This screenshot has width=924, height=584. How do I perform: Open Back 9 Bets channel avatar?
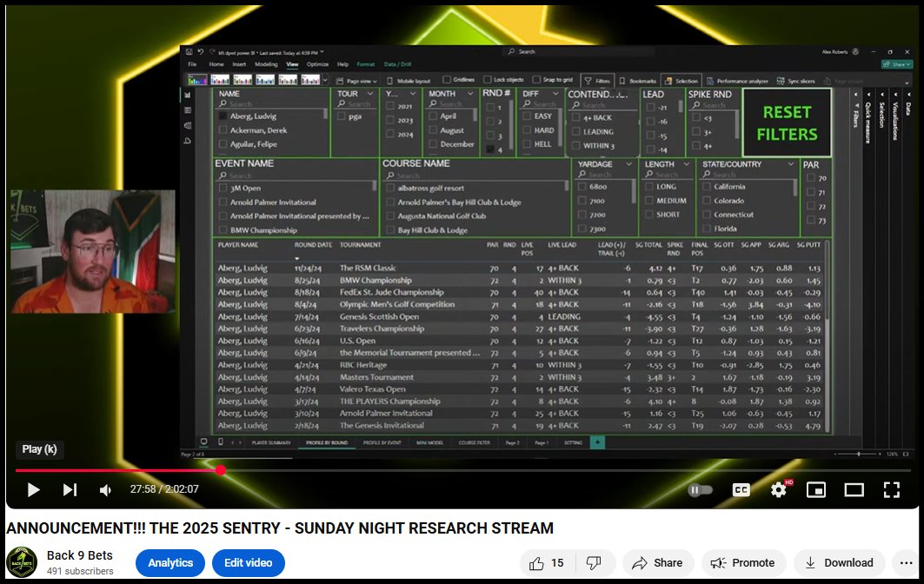click(22, 563)
